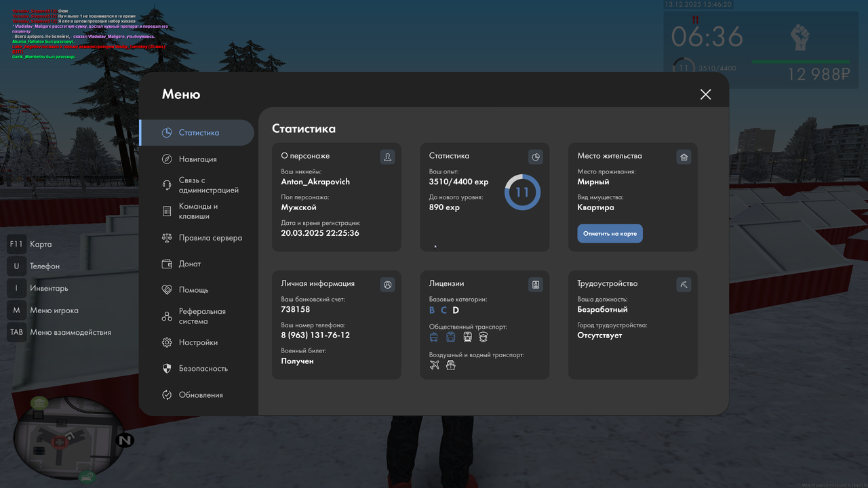Click the bank account number 738158
Viewport: 868px width, 488px height.
click(x=296, y=309)
